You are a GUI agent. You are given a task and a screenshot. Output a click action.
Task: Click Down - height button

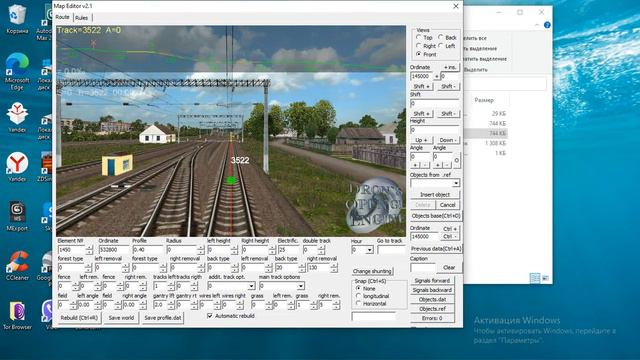coord(448,140)
